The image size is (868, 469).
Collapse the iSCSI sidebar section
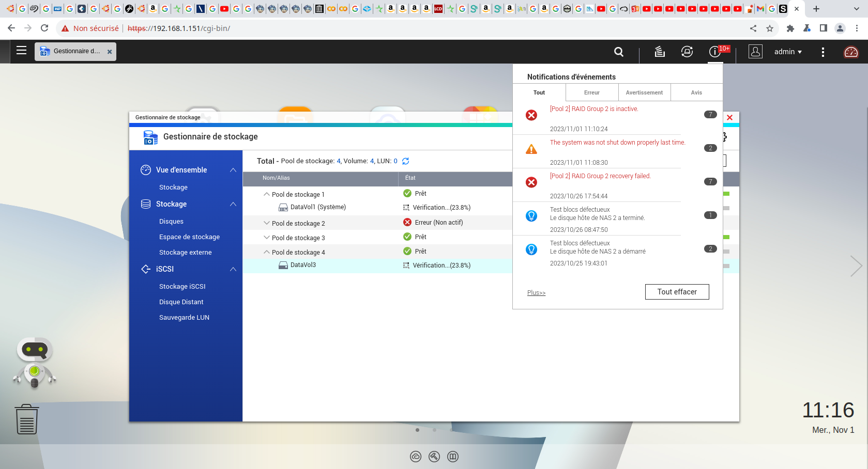pos(233,269)
